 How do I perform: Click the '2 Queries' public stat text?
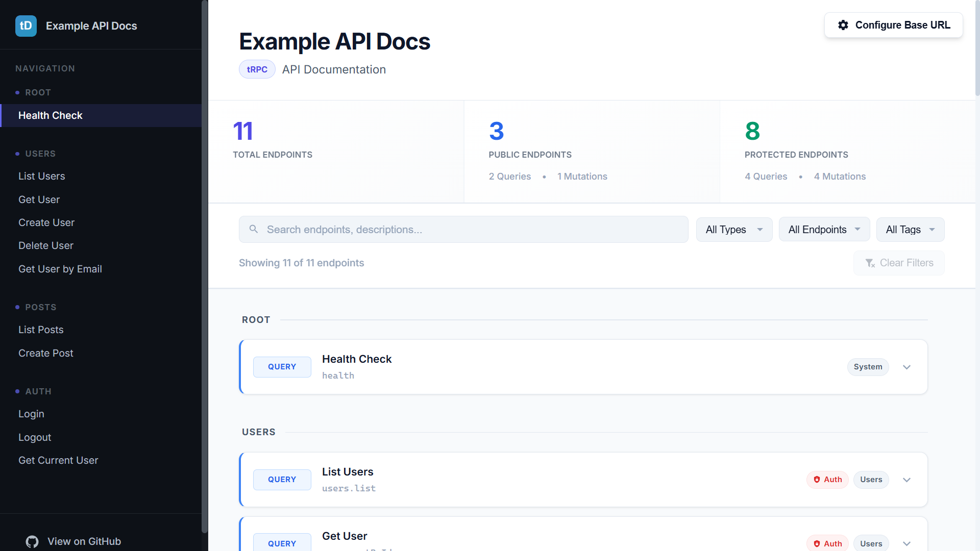(x=510, y=177)
